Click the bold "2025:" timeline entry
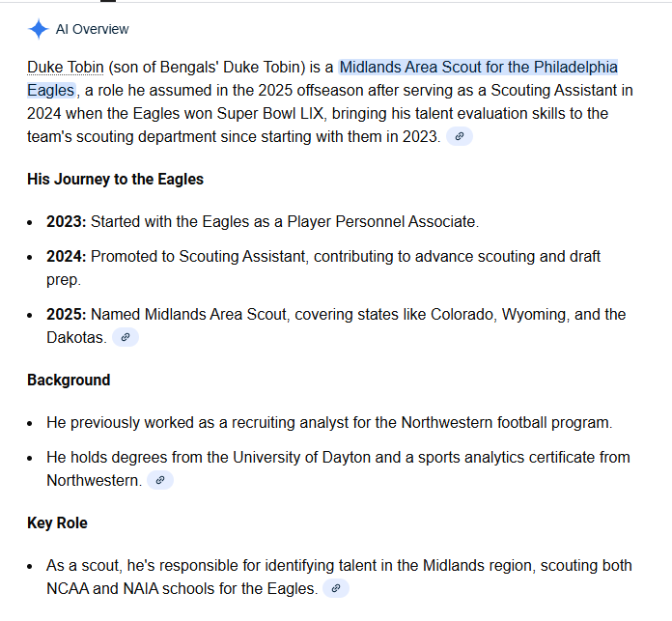672x621 pixels. click(x=66, y=315)
